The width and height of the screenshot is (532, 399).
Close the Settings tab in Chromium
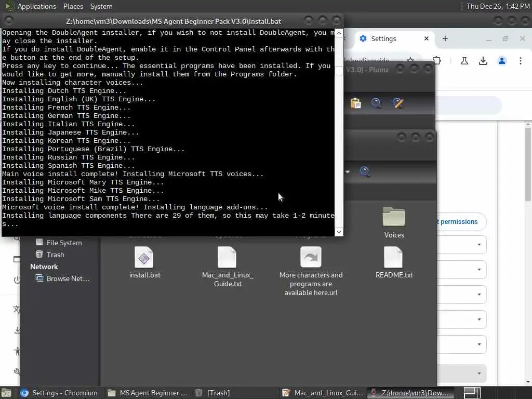[x=427, y=38]
